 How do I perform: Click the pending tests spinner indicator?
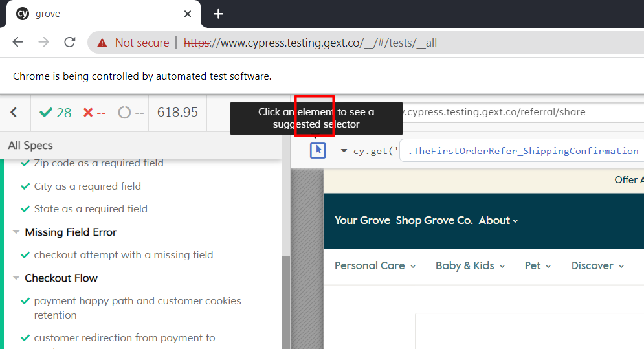click(131, 112)
